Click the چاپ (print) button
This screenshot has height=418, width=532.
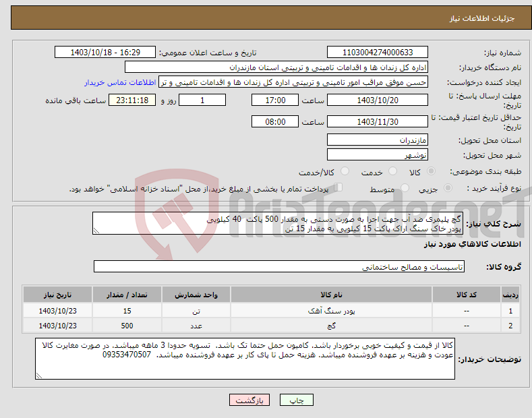(x=296, y=400)
